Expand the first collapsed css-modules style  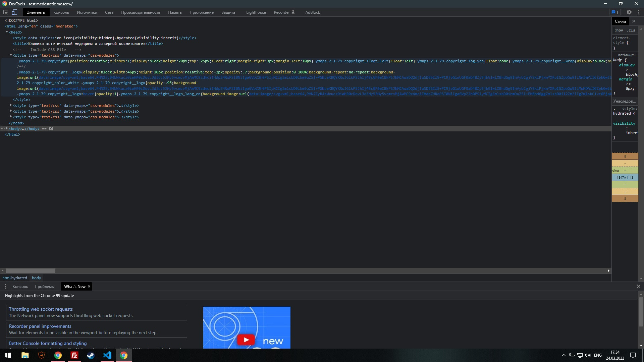[11, 105]
